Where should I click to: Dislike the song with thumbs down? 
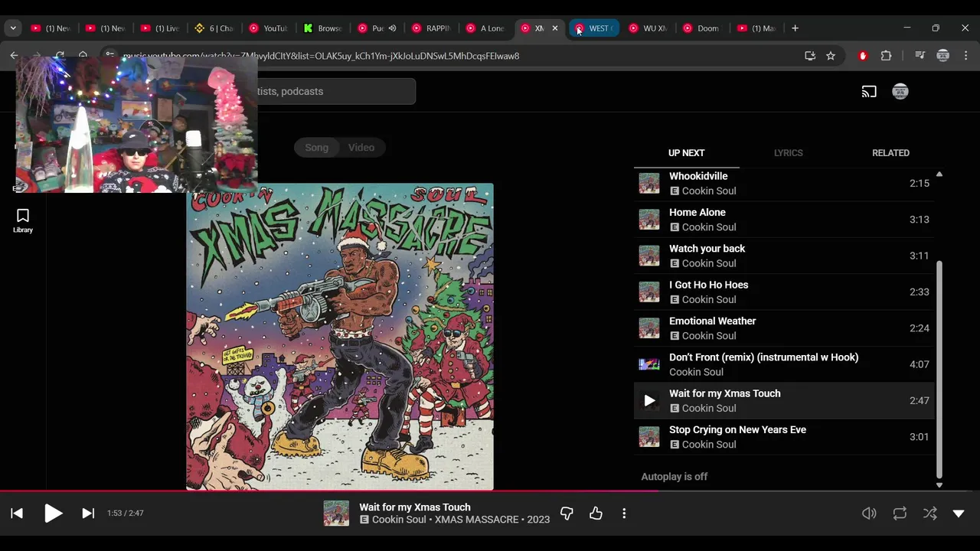[567, 514]
